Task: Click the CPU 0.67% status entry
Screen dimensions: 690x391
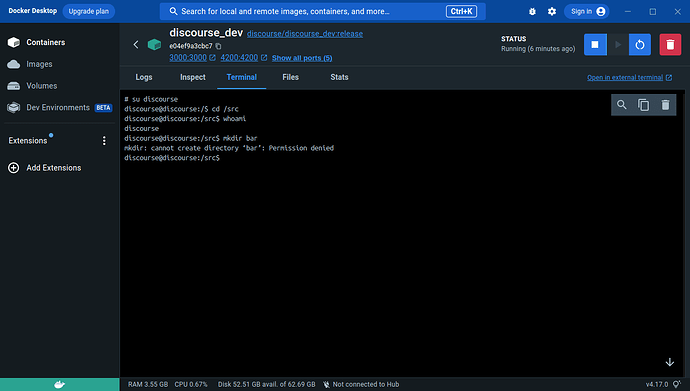Action: [191, 384]
